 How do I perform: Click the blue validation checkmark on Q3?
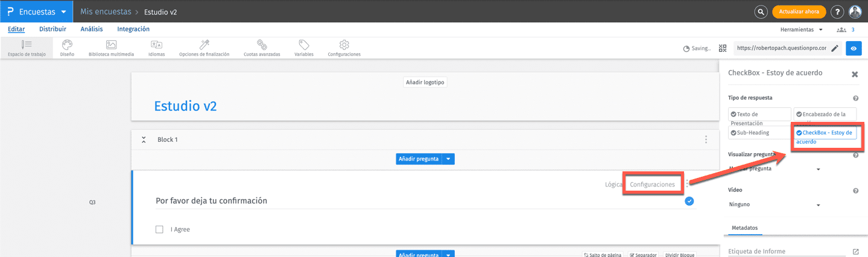(x=689, y=201)
